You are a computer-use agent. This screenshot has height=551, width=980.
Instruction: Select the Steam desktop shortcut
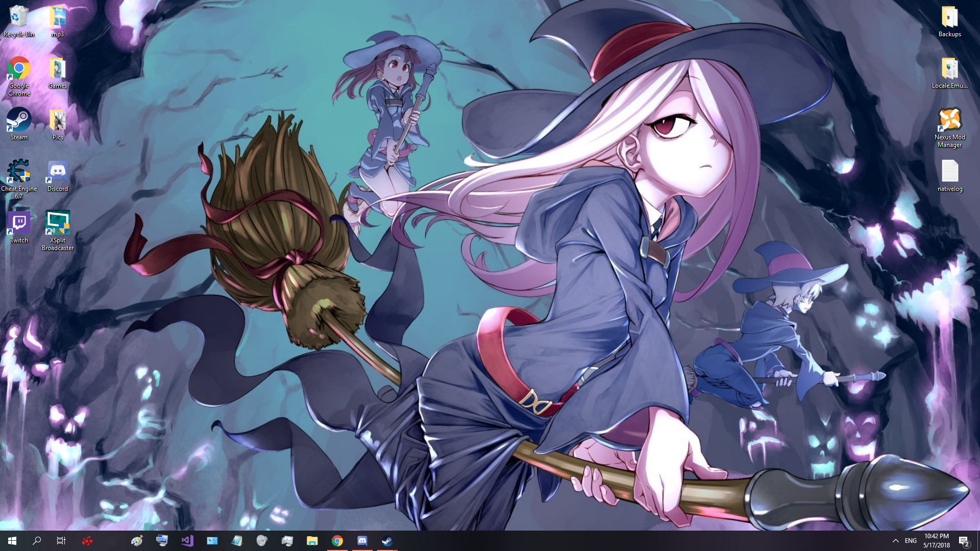click(19, 124)
